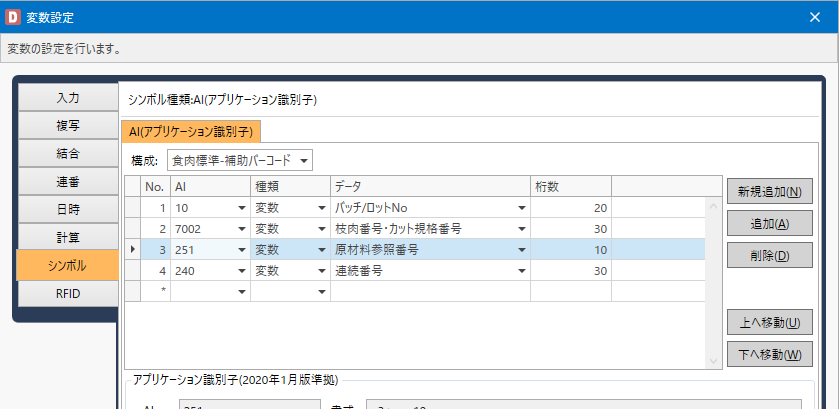Click the データ column header
The width and height of the screenshot is (839, 409).
click(x=430, y=186)
